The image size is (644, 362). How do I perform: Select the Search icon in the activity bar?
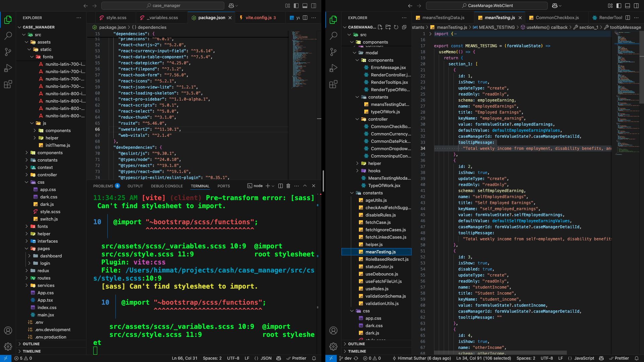click(x=8, y=36)
